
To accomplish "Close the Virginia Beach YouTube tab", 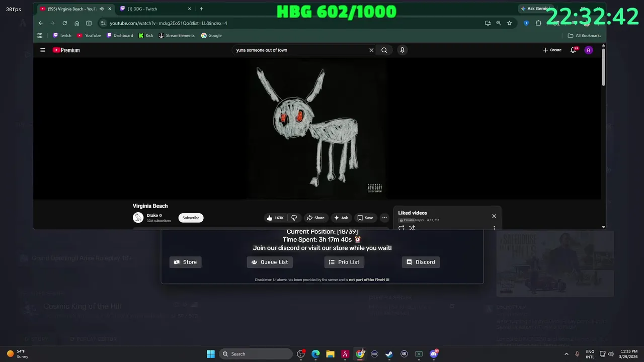I will click(110, 9).
